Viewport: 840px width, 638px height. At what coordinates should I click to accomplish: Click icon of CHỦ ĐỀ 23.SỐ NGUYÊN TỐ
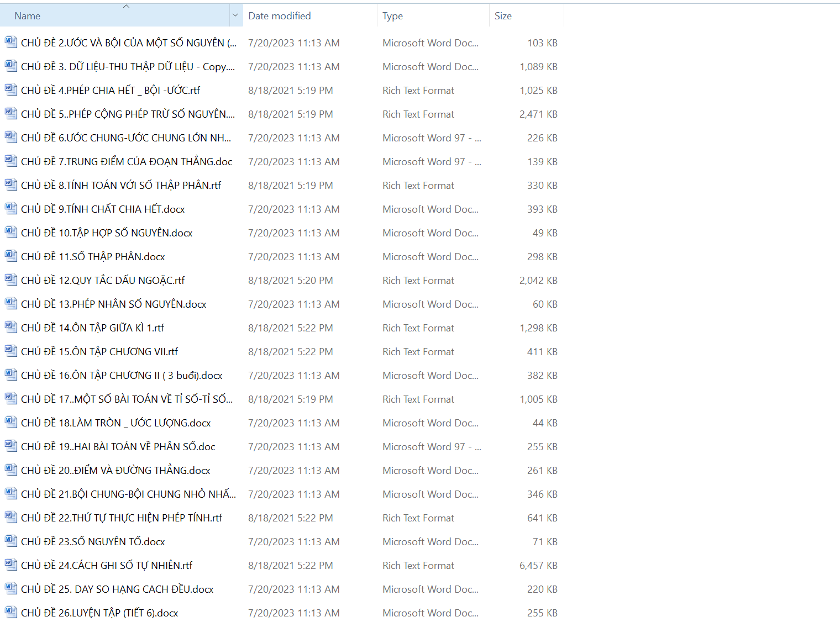[x=11, y=541]
